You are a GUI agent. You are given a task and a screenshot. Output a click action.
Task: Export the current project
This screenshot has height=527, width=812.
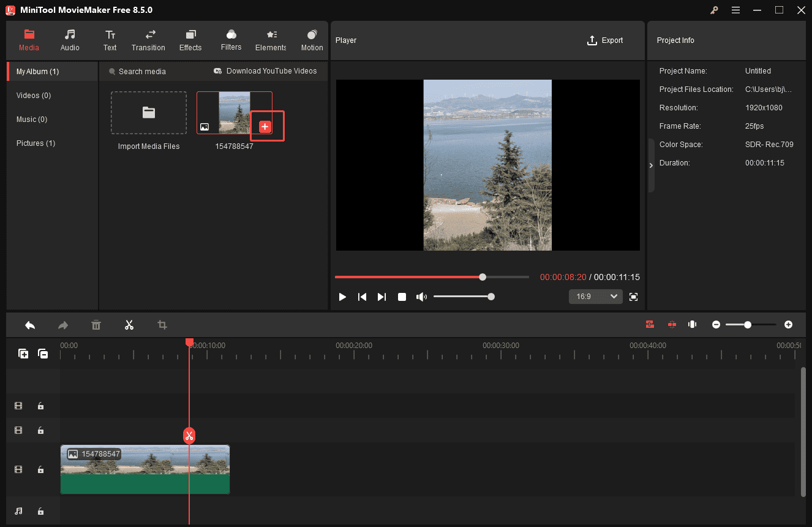[x=605, y=40]
